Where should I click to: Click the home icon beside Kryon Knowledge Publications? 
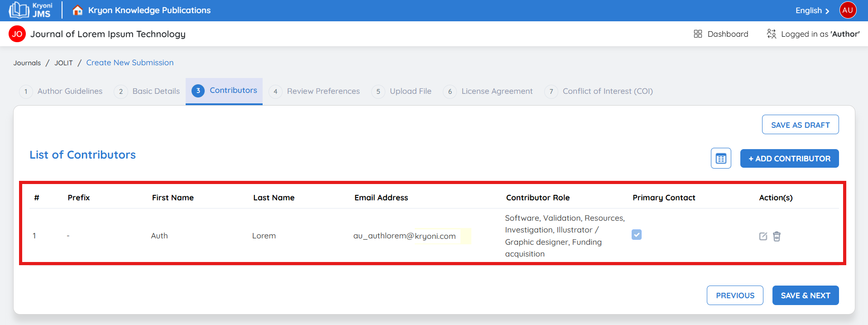tap(77, 10)
